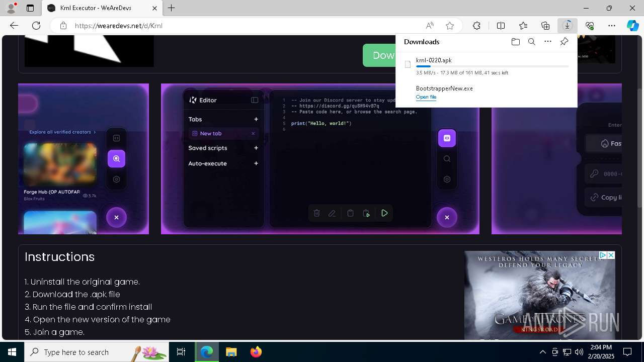The height and width of the screenshot is (362, 644).
Task: Open Collections icon in toolbar
Action: click(x=545, y=26)
